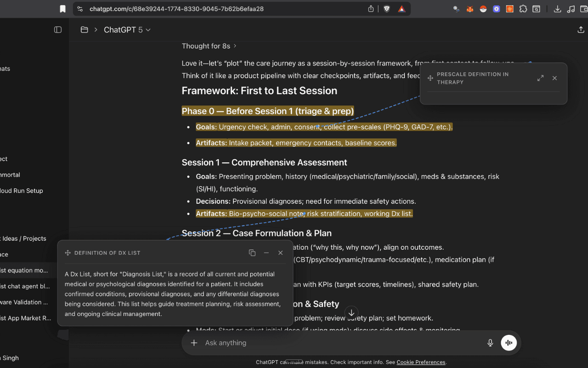Open the ChatGPT 5 model dropdown
This screenshot has width=588, height=368.
point(127,30)
